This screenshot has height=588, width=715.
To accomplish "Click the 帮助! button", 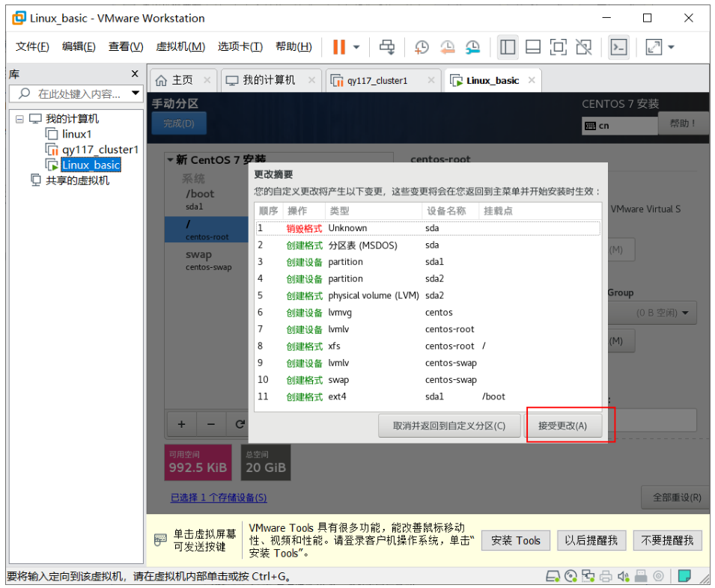I will point(683,123).
